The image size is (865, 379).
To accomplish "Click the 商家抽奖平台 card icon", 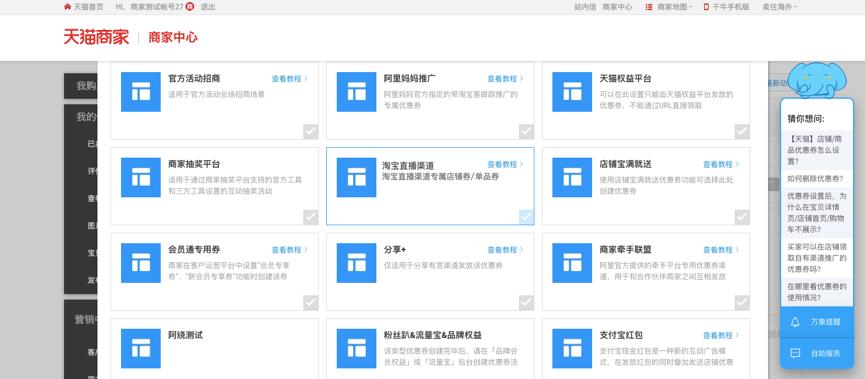I will pyautogui.click(x=141, y=177).
